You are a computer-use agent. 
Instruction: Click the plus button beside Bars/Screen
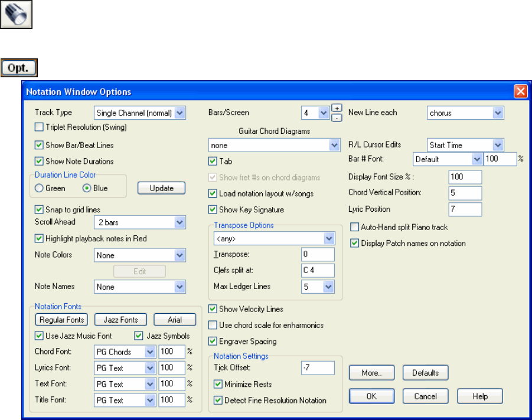click(x=337, y=108)
